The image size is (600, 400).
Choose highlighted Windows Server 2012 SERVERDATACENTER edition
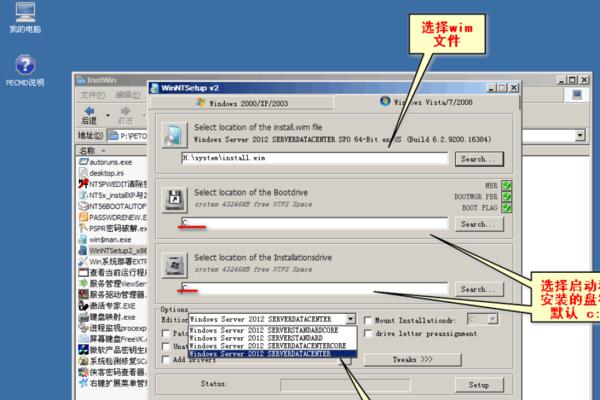pos(272,354)
